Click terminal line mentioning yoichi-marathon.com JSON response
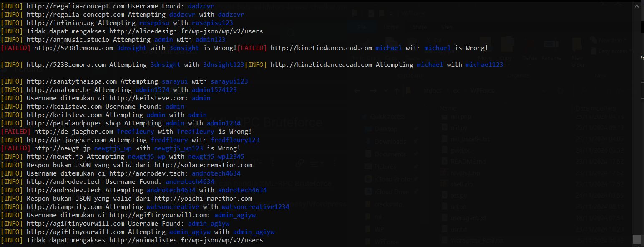Screen dimensions: 644x247 pos(126,199)
